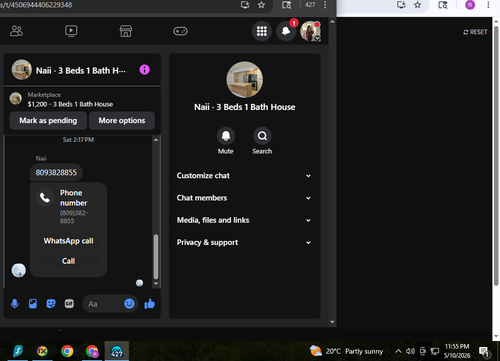
Task: Open the Gaming controller icon
Action: (180, 31)
